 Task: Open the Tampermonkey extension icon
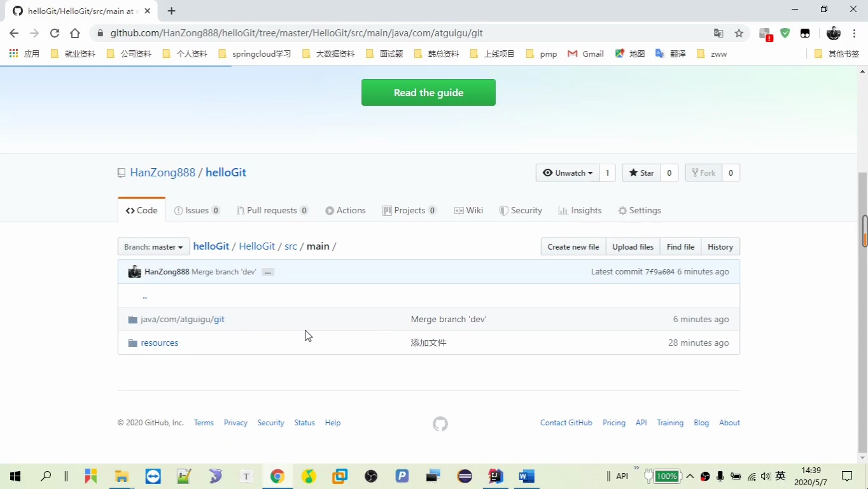[805, 33]
